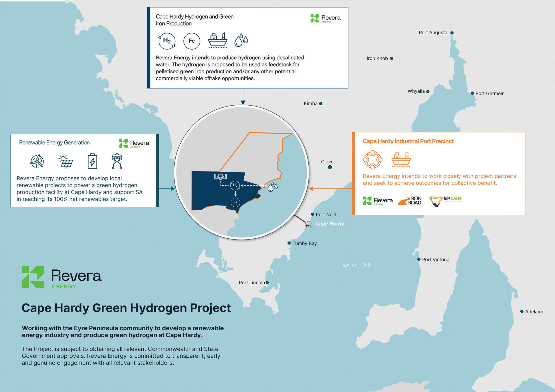
Task: Click the Tumby Bay map dot
Action: [x=289, y=243]
